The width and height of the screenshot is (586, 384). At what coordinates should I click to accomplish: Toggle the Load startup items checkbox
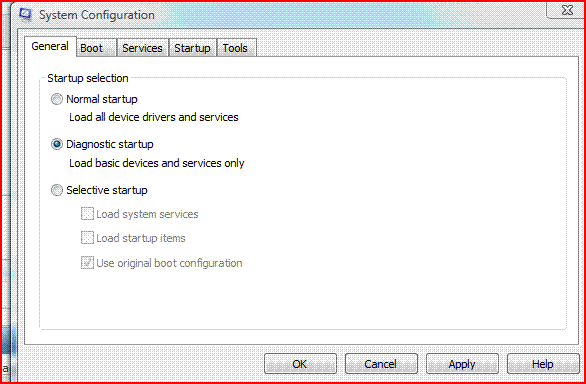87,238
